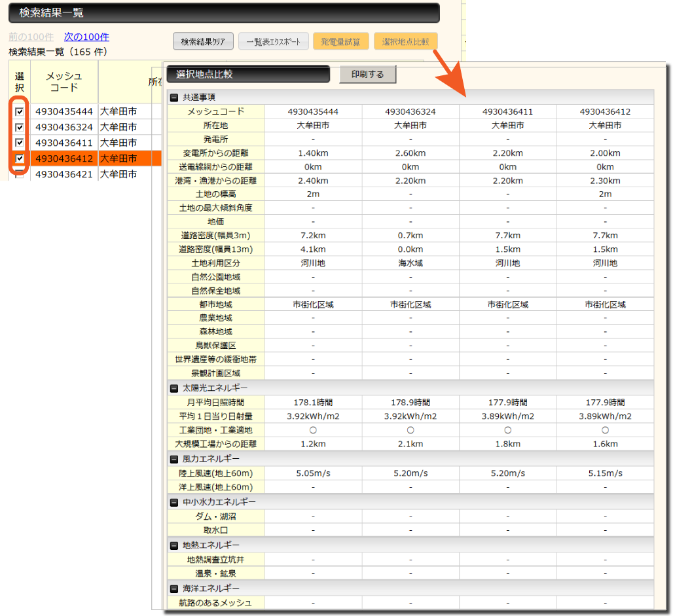This screenshot has height=616, width=673.
Task: Click the 地熱調査立坑井 row label
Action: 216,560
